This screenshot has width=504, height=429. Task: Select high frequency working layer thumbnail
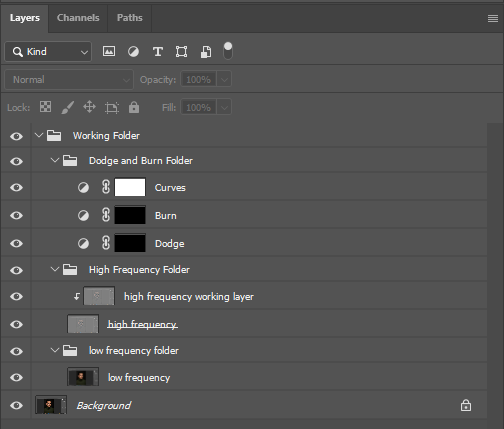tap(99, 296)
